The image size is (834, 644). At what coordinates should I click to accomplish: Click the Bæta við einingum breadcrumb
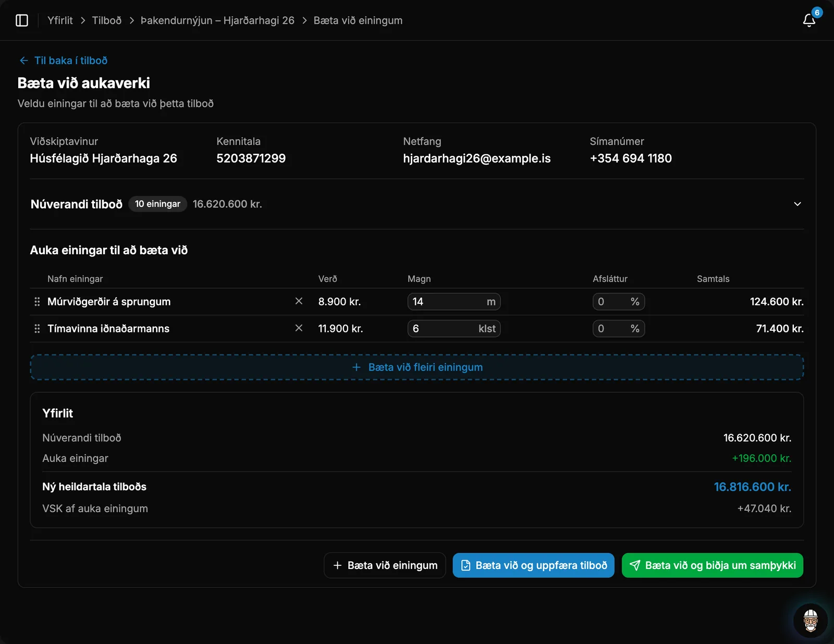[358, 20]
